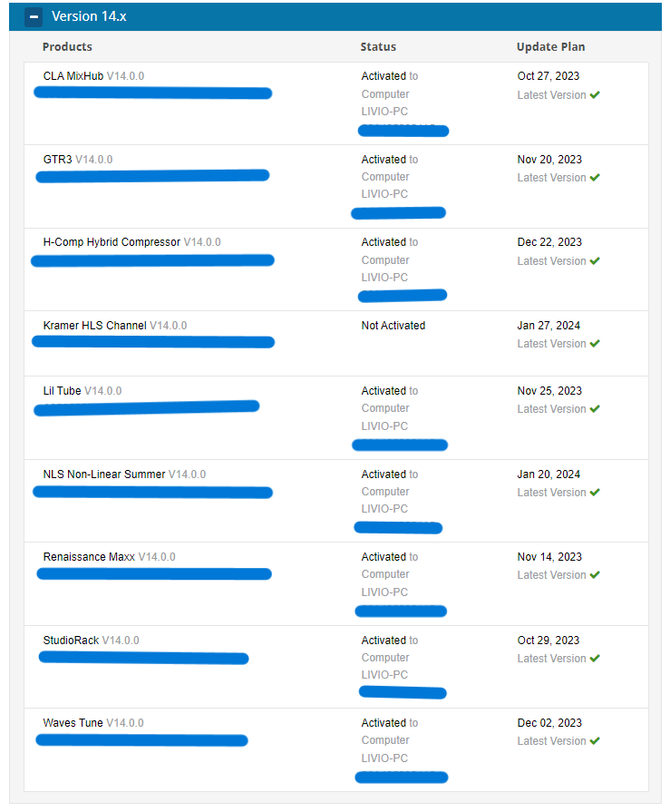
Task: Click NLS Non-Linear Summer version checkmark
Action: (595, 493)
